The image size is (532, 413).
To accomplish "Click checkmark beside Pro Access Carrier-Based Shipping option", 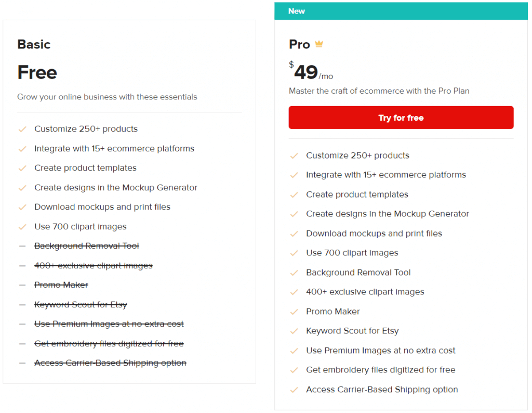I will click(294, 390).
